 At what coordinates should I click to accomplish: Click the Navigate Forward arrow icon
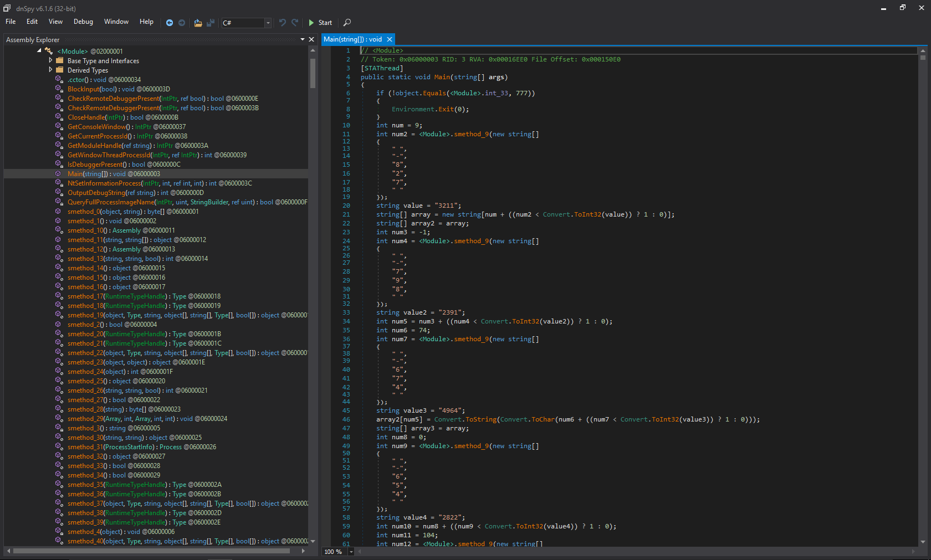pos(182,23)
